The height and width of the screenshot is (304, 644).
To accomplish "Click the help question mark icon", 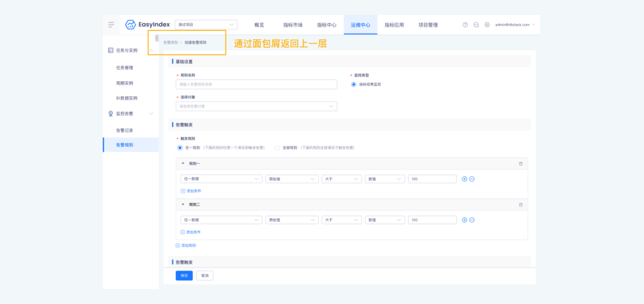I will pyautogui.click(x=465, y=24).
